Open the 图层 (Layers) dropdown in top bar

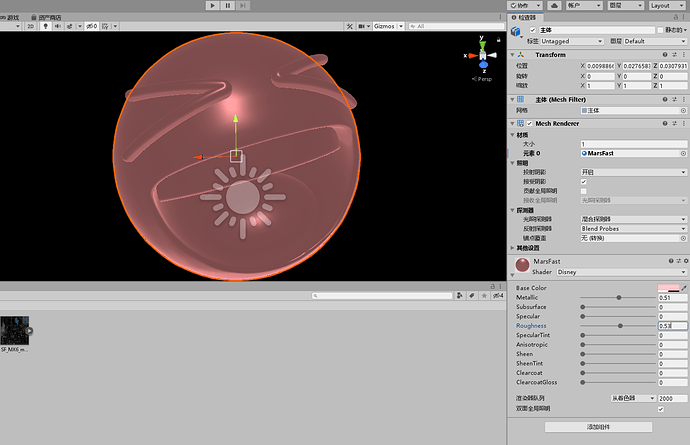click(x=625, y=5)
